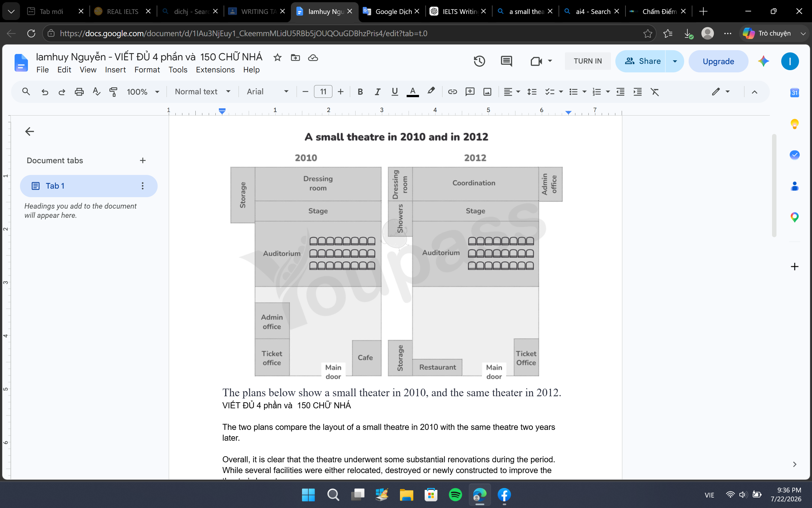Increase the paragraph indent
The height and width of the screenshot is (508, 812).
(x=638, y=92)
